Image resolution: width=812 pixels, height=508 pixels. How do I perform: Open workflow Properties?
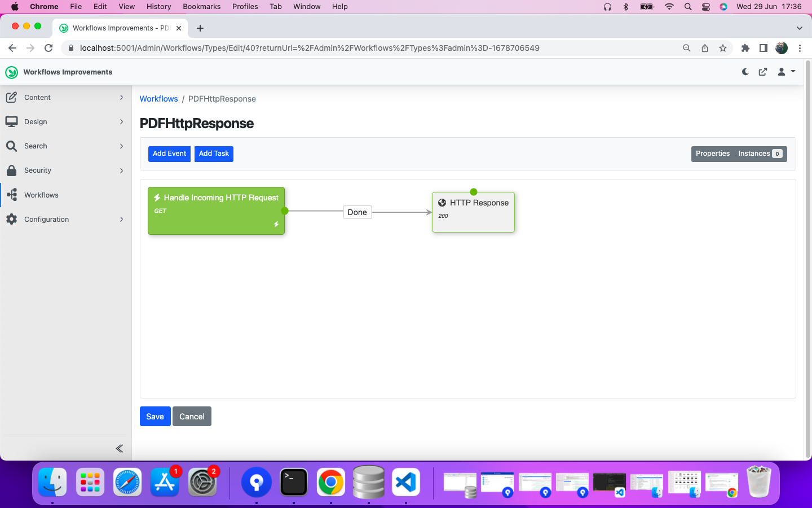[x=713, y=154]
